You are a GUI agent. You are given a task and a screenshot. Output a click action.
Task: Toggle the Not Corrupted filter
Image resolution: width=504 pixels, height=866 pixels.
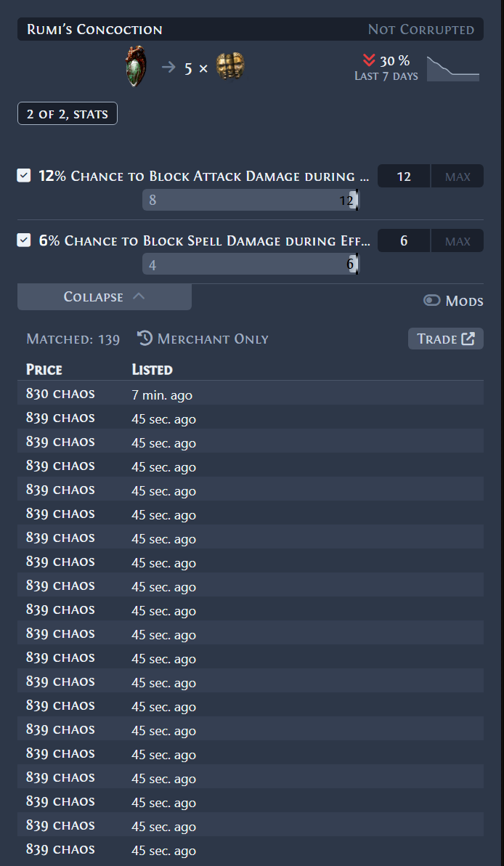click(421, 29)
